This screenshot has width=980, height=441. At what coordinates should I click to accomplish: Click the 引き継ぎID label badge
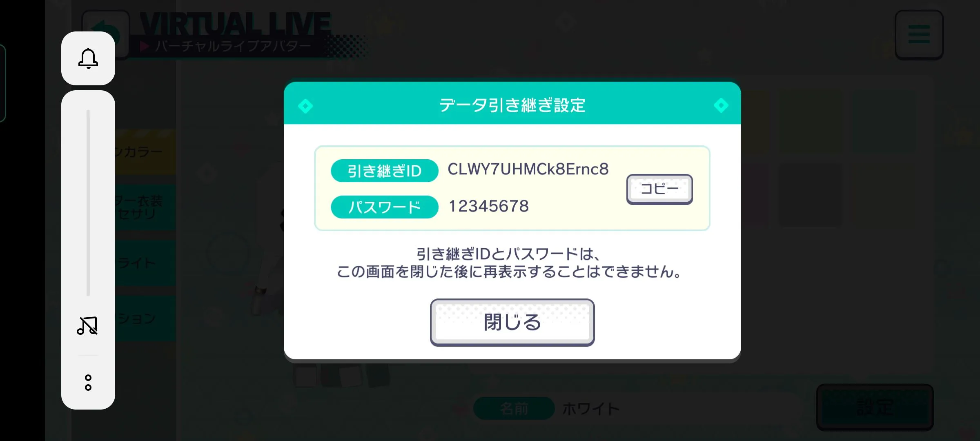(x=384, y=171)
